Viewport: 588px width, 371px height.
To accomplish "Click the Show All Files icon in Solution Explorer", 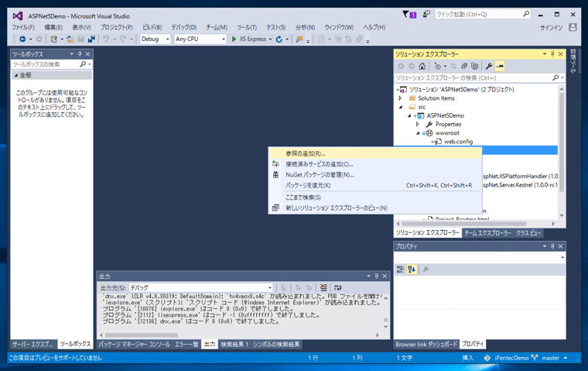I will point(475,66).
